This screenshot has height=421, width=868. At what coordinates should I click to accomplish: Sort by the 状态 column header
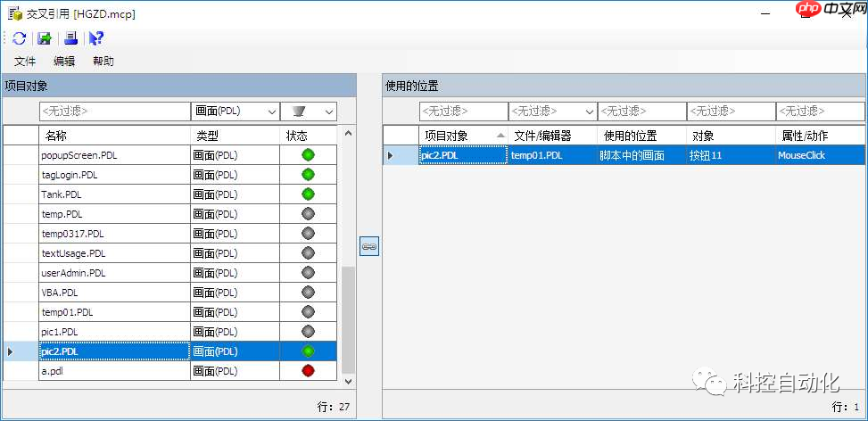[309, 136]
